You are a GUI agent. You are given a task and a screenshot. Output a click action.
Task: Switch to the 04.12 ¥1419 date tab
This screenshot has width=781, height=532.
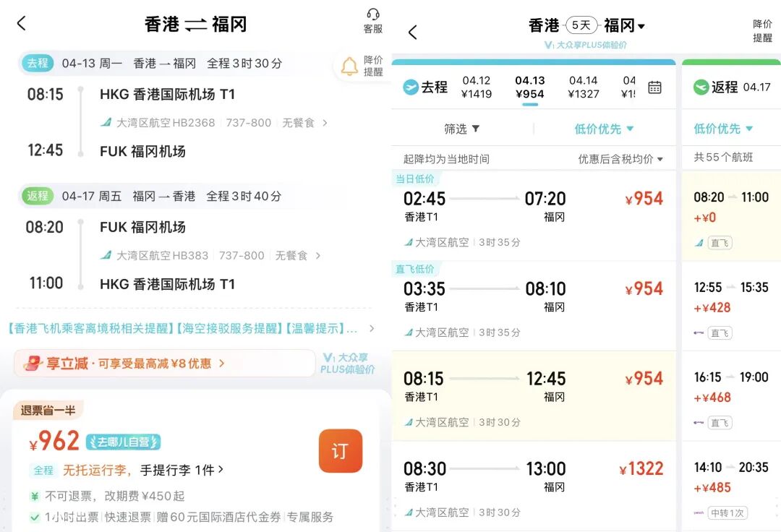click(478, 87)
